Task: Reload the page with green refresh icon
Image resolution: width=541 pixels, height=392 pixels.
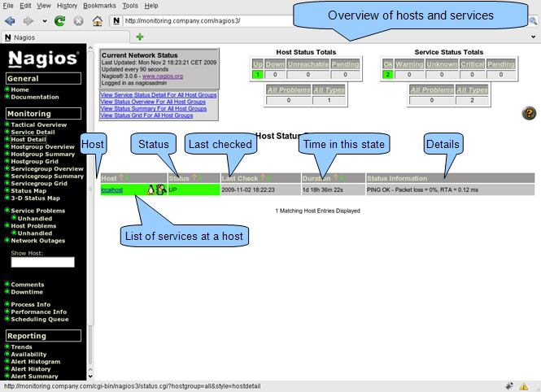Action: (x=59, y=21)
